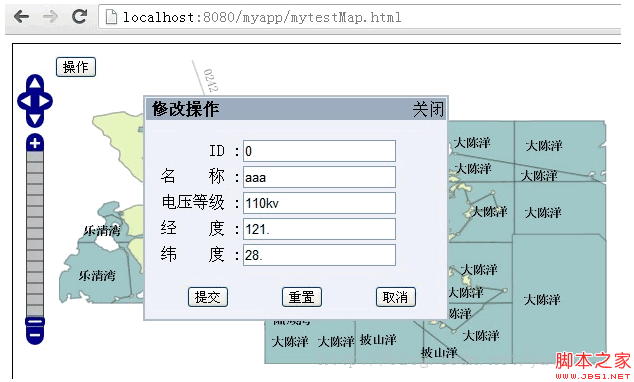Click the ID input field
Viewport: 634px width, 382px height.
[x=319, y=151]
